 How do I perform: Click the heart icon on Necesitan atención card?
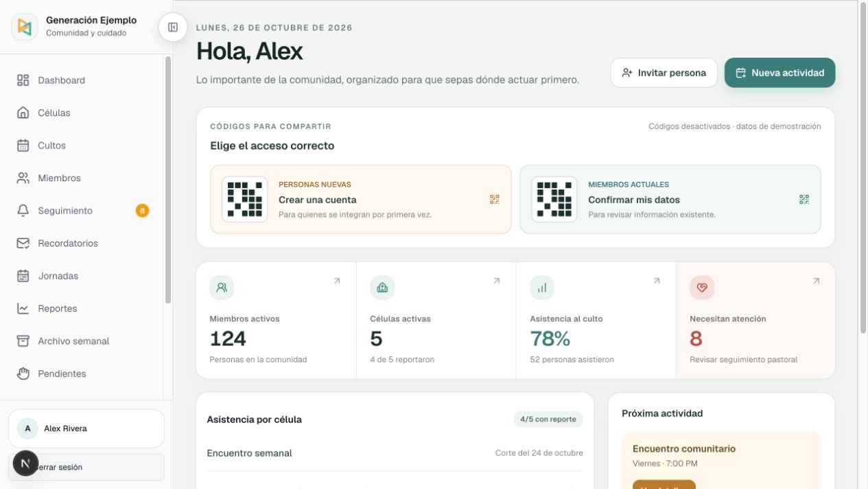click(702, 288)
